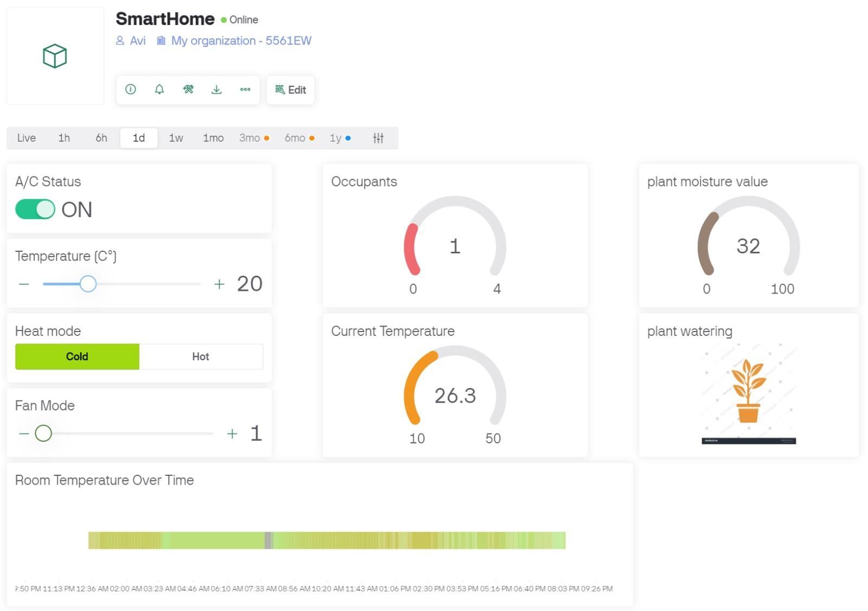Image resolution: width=868 pixels, height=611 pixels.
Task: Click the download data icon
Action: pos(216,90)
